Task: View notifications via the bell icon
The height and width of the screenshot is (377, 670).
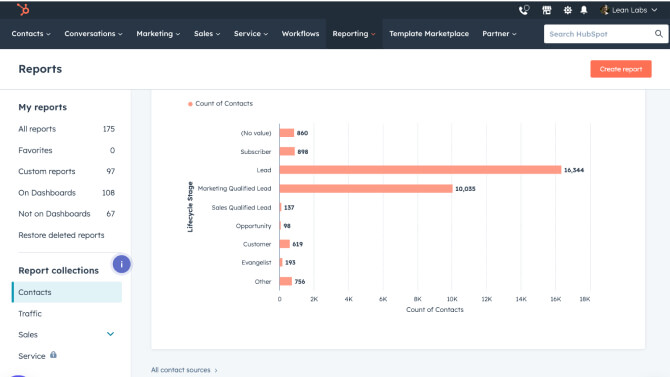Action: [x=584, y=10]
